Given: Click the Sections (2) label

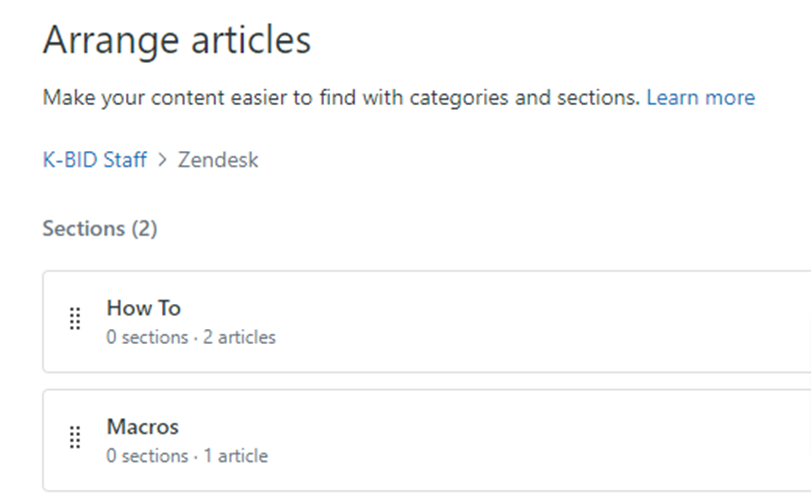Looking at the screenshot, I should point(100,229).
